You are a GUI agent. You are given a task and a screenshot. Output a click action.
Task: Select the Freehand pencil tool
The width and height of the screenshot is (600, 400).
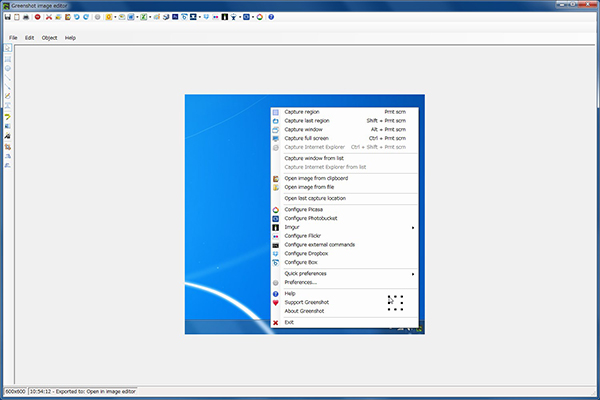pyautogui.click(x=8, y=96)
